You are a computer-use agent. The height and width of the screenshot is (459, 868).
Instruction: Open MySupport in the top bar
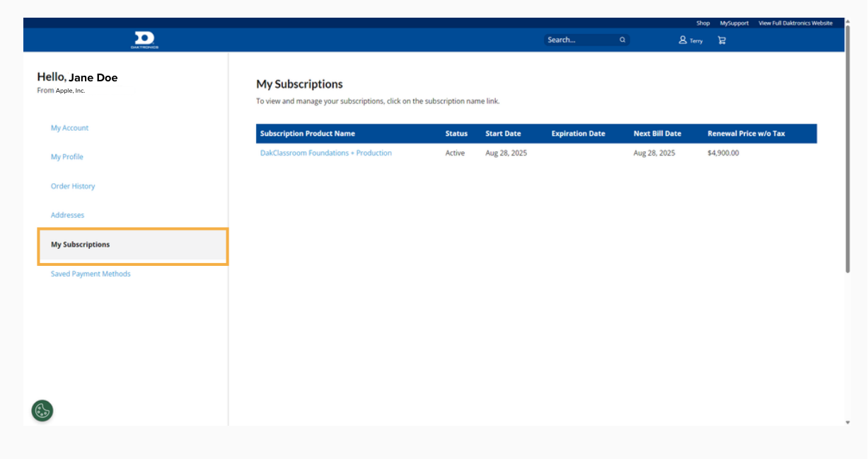pyautogui.click(x=734, y=23)
